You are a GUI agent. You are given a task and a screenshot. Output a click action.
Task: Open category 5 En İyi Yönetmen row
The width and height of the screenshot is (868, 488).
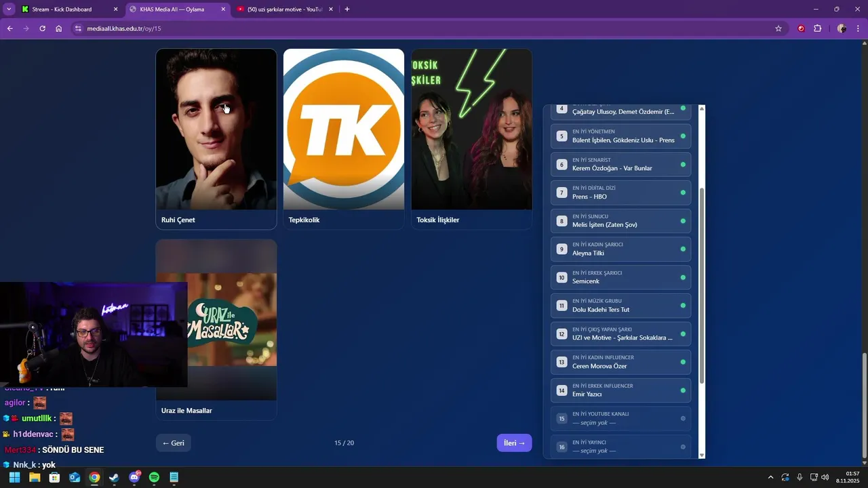point(620,136)
